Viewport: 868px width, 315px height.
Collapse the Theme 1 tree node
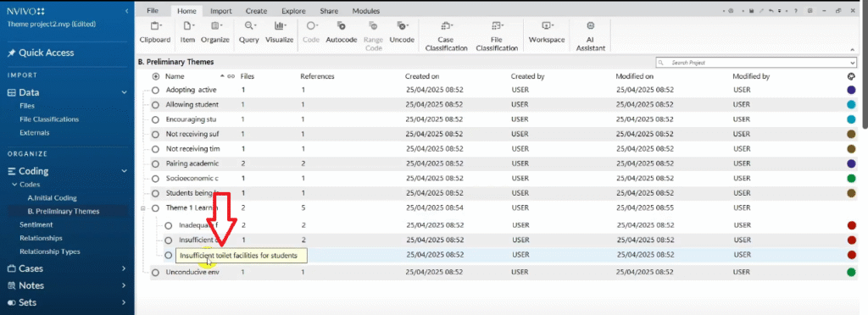(x=143, y=208)
